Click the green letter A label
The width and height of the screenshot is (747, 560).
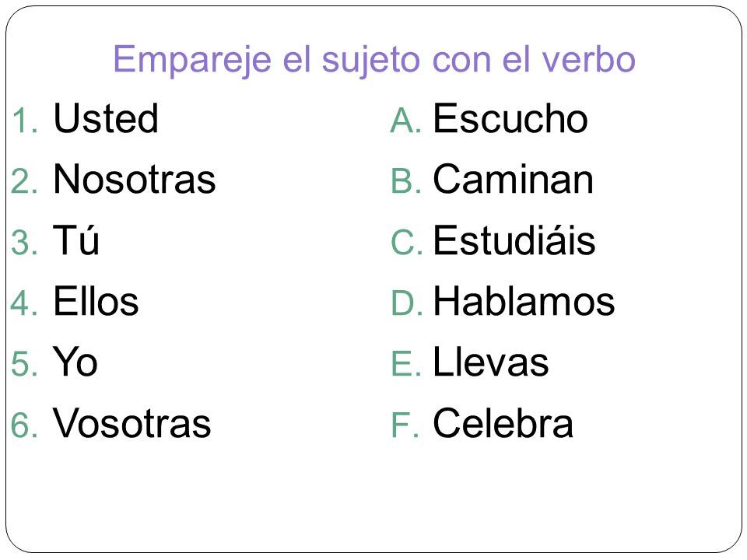(x=405, y=121)
